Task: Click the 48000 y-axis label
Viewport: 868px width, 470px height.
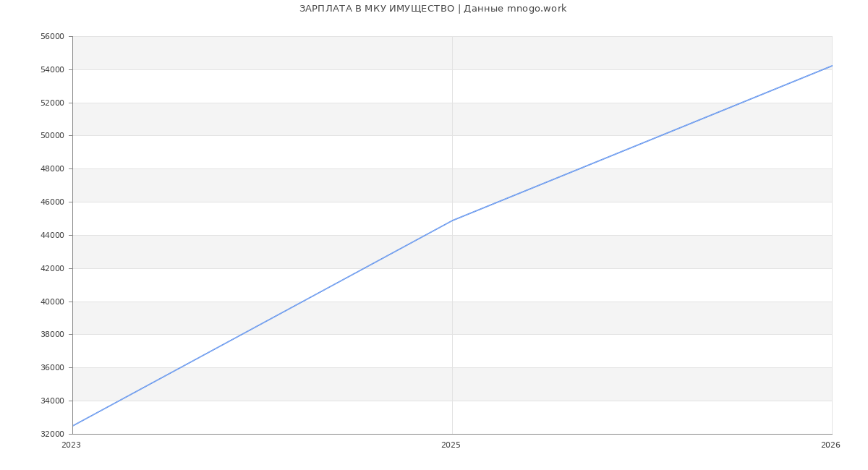Action: (52, 169)
